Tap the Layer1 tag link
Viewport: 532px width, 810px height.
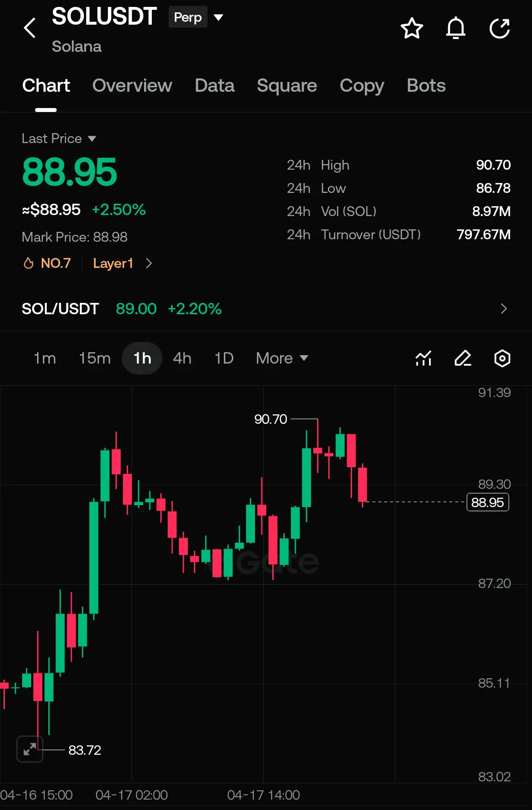point(113,263)
